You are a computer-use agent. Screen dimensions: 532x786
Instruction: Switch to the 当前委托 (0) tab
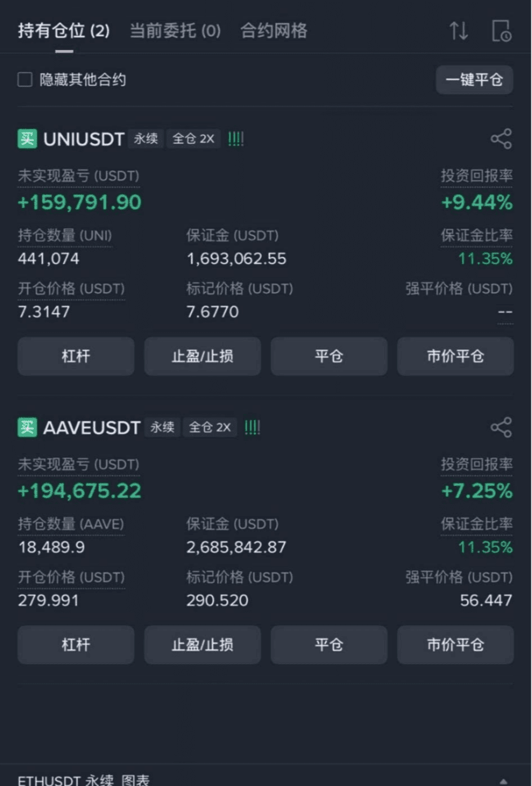click(175, 30)
